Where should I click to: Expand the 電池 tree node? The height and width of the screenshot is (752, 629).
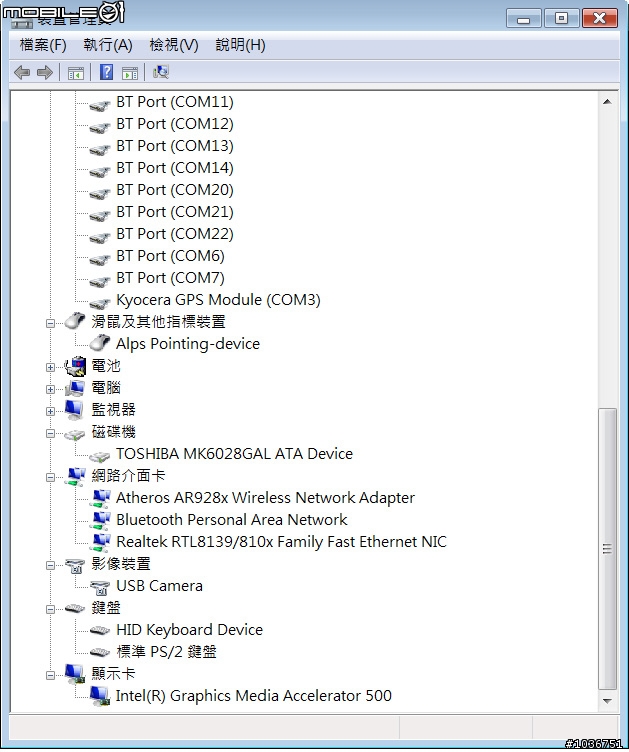pyautogui.click(x=50, y=367)
